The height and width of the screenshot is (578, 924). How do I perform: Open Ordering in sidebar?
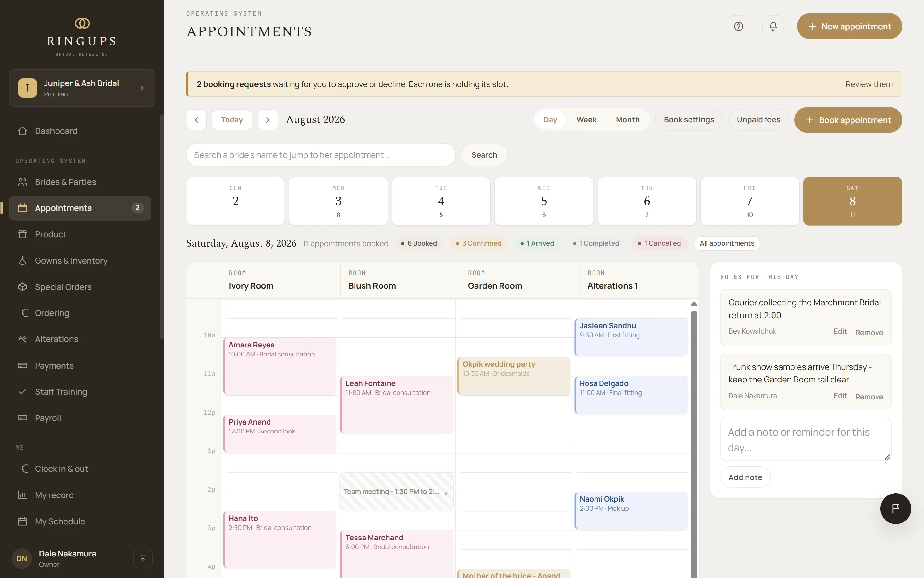[x=80, y=313]
